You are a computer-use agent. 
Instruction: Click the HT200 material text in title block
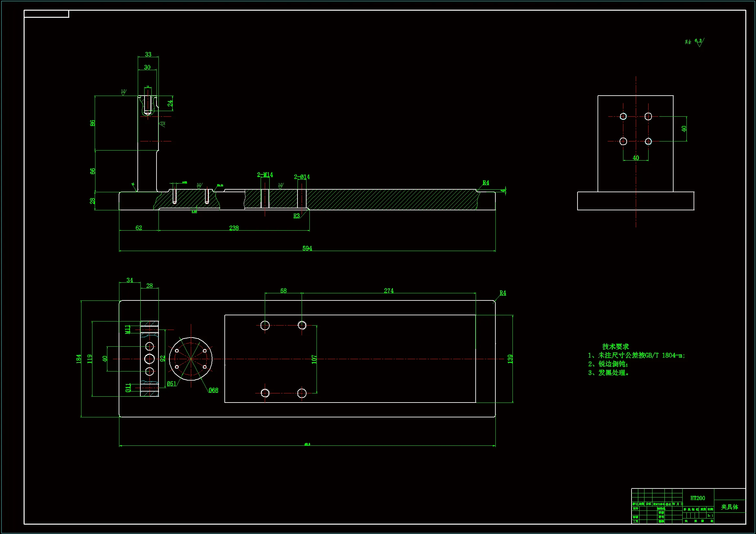click(x=697, y=498)
